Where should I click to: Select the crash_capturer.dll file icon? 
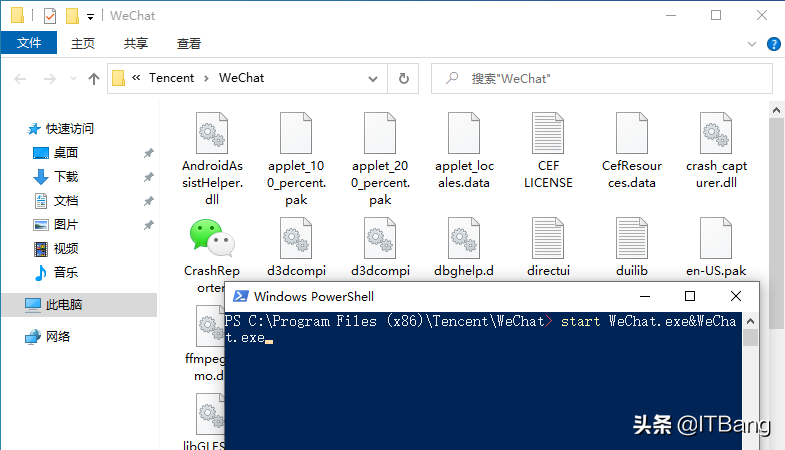coord(716,133)
